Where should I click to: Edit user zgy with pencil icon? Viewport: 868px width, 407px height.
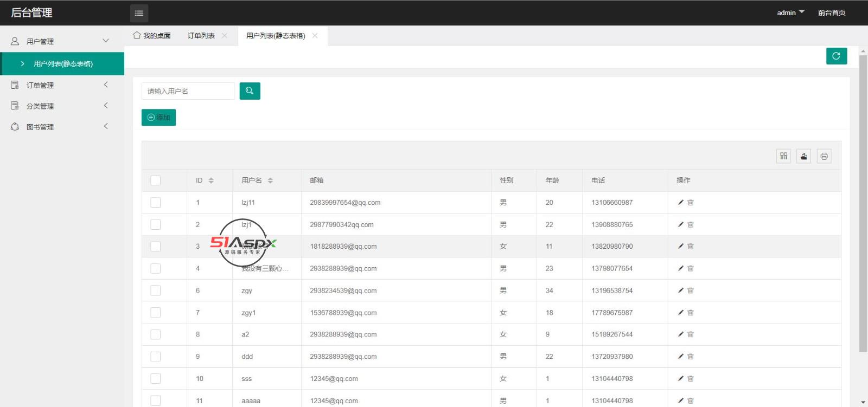pyautogui.click(x=680, y=290)
